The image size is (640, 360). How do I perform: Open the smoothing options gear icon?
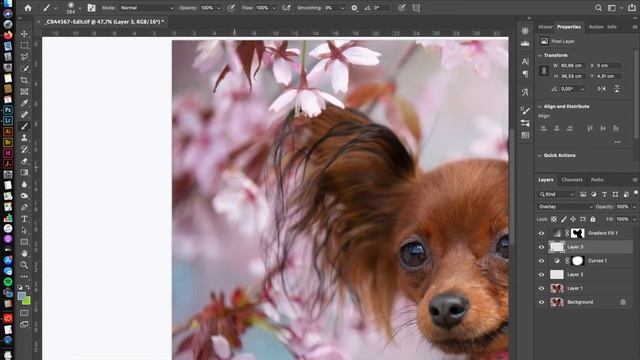(354, 8)
